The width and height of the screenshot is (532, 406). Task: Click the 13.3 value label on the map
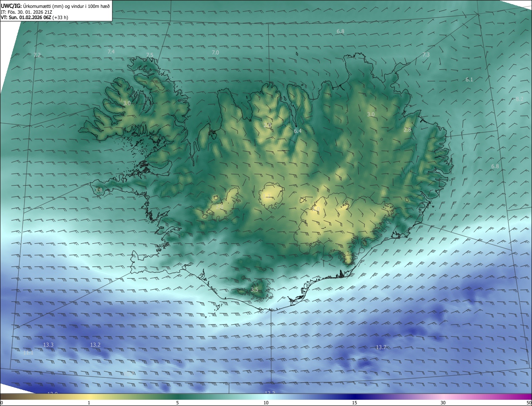coord(48,345)
